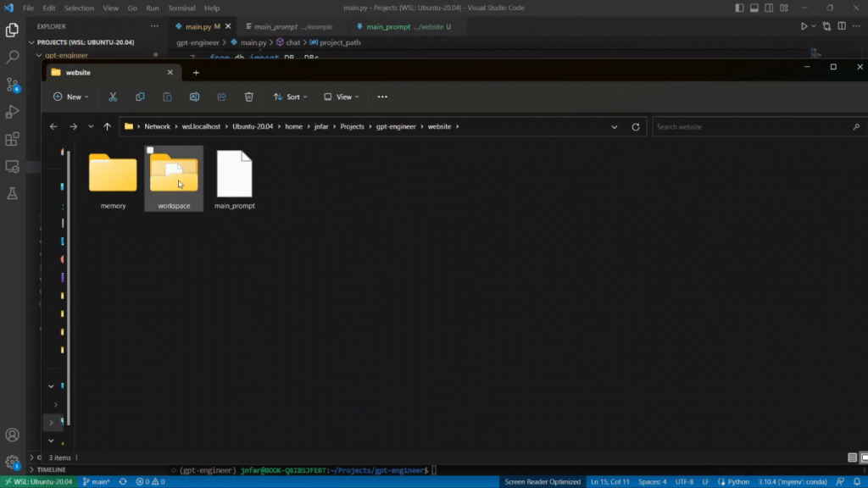Toggle the VS Code panel layout button
Image resolution: width=868 pixels, height=488 pixels.
tap(754, 8)
